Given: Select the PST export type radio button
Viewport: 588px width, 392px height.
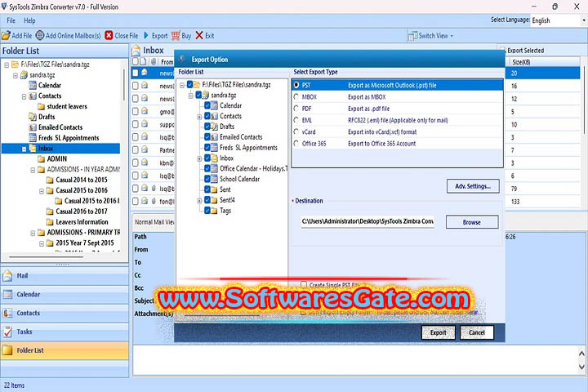Looking at the screenshot, I should pyautogui.click(x=296, y=85).
